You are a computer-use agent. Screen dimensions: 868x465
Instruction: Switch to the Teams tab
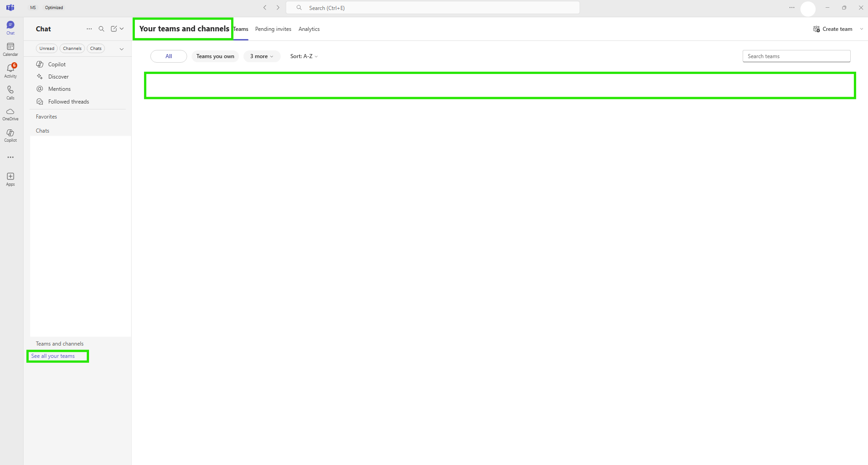point(241,29)
